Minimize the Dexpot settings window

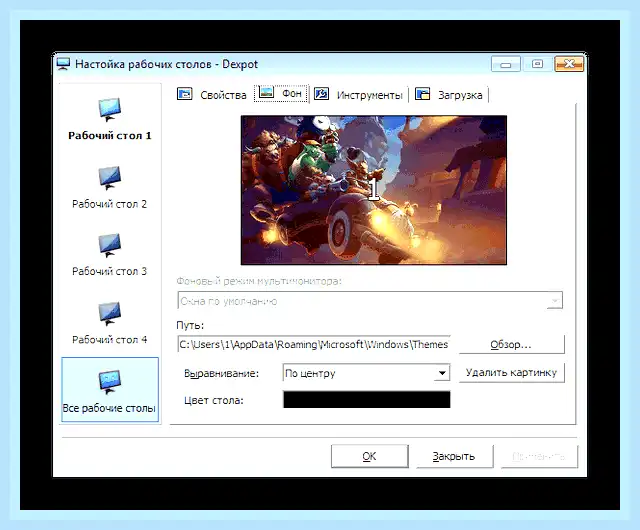pos(505,64)
